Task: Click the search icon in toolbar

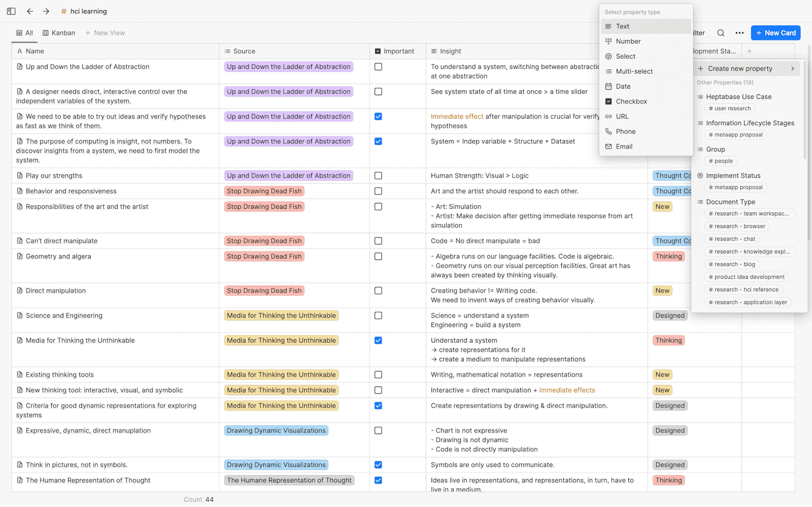Action: (x=720, y=33)
